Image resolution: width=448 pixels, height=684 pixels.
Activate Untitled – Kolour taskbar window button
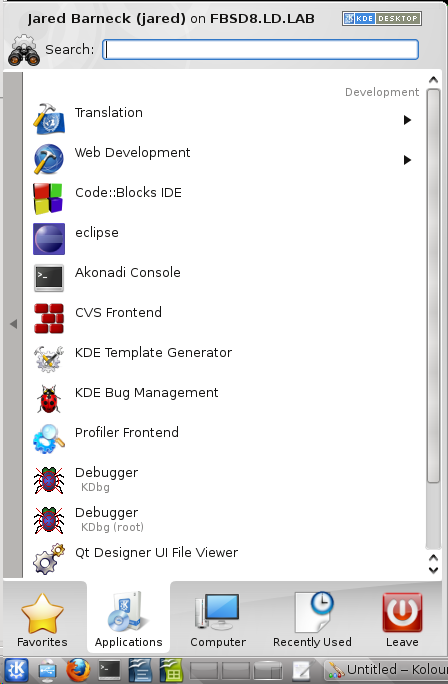(386, 670)
